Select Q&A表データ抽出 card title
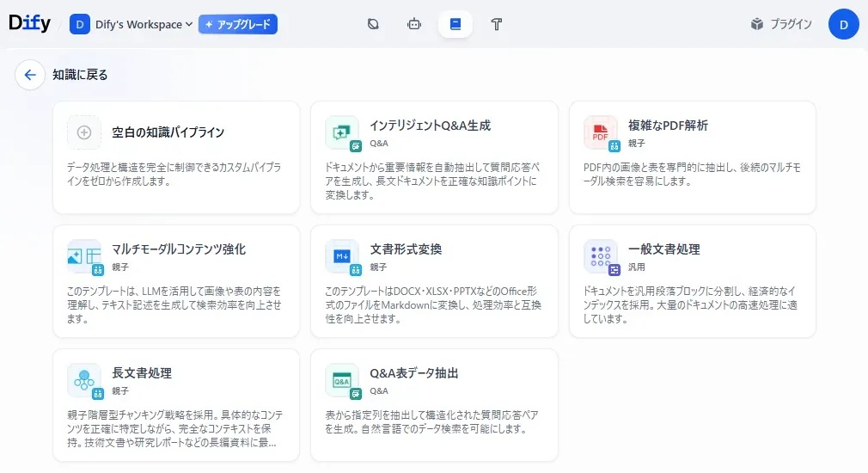The height and width of the screenshot is (473, 868). [414, 373]
